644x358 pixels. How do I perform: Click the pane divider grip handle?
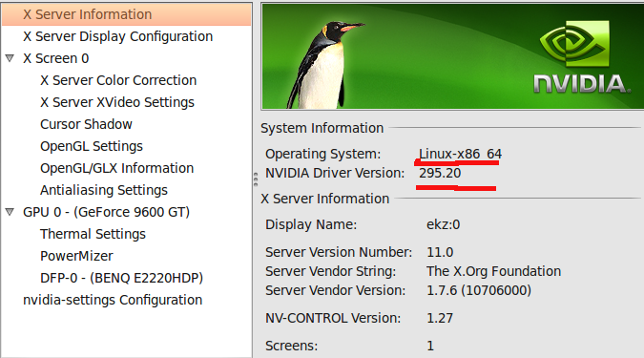(256, 179)
